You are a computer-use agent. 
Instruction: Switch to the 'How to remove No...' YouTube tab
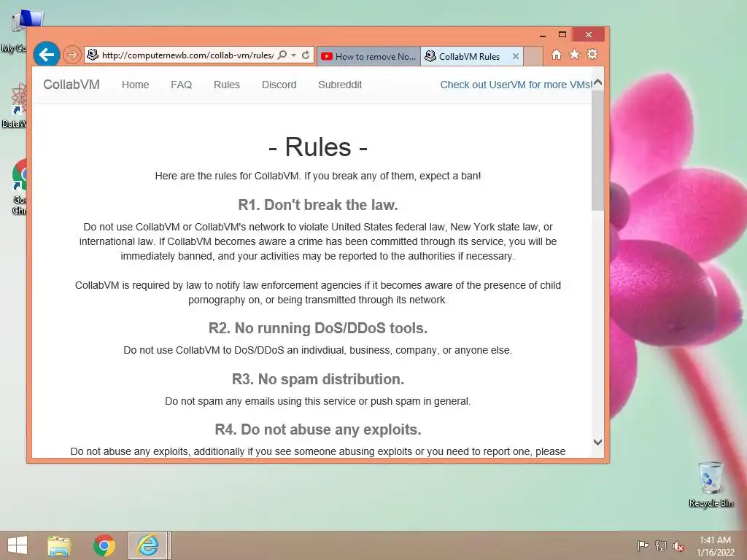(x=368, y=56)
